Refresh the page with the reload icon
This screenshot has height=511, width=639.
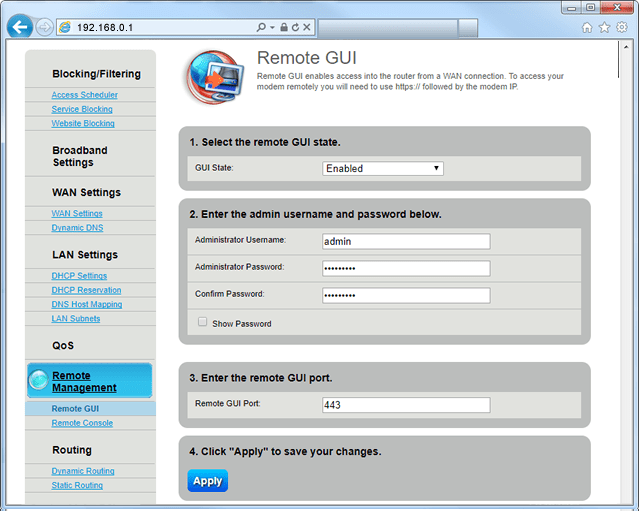[296, 27]
